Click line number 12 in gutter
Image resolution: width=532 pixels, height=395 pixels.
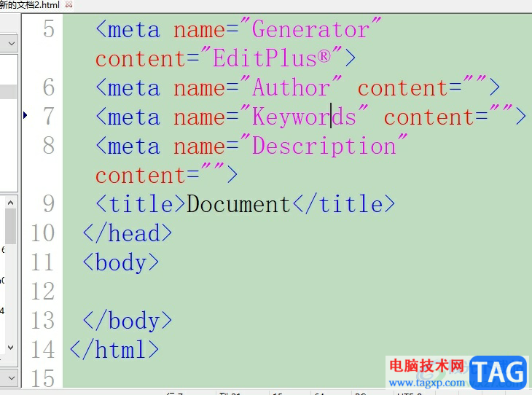(43, 292)
